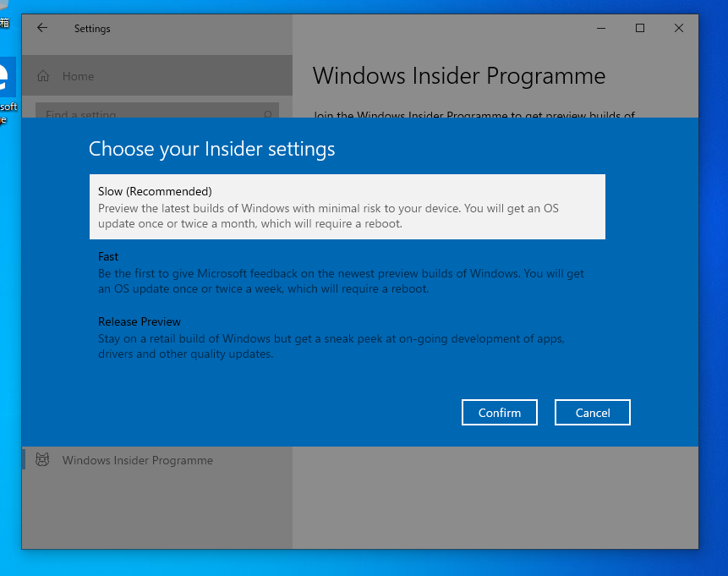Focus the Find a setting search box

pos(157,111)
